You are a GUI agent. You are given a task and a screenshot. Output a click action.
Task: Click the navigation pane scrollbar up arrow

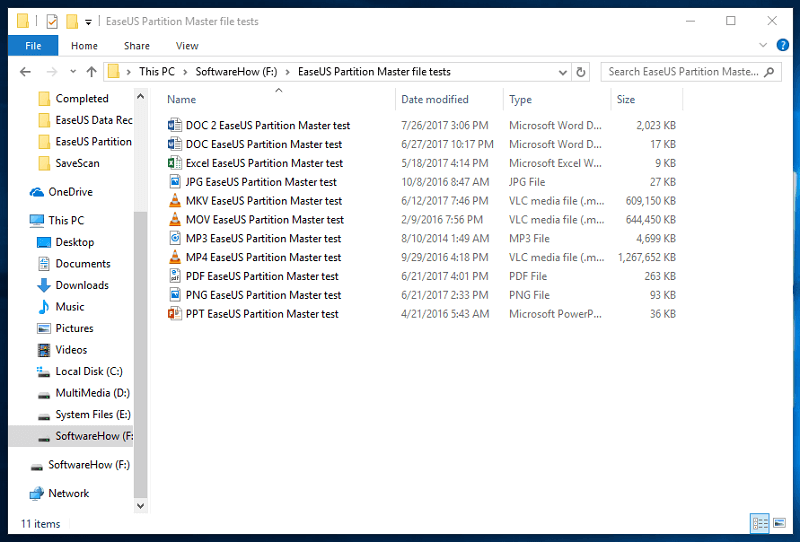pos(141,96)
